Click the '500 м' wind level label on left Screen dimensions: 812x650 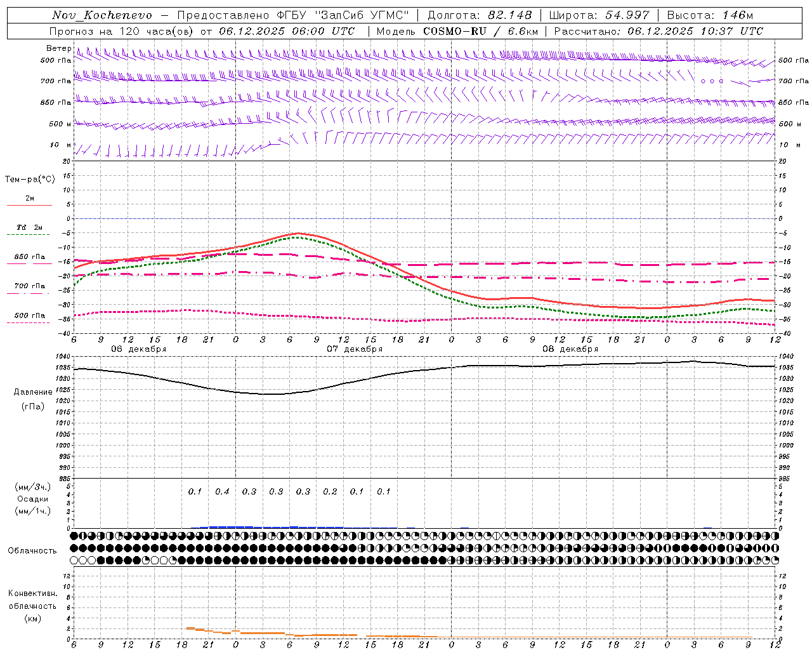pyautogui.click(x=60, y=124)
